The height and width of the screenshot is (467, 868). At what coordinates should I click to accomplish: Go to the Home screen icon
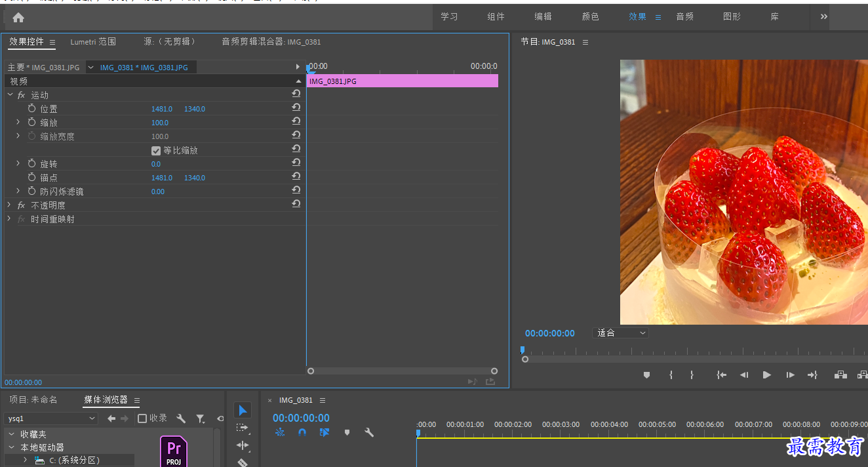click(18, 18)
